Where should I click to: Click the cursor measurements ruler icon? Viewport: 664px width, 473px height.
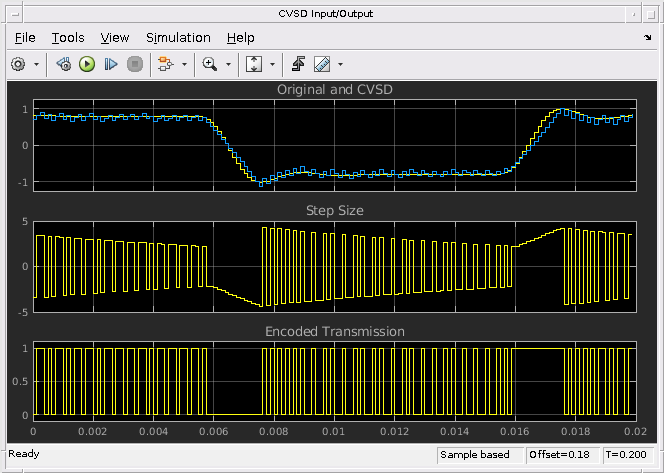click(x=322, y=64)
